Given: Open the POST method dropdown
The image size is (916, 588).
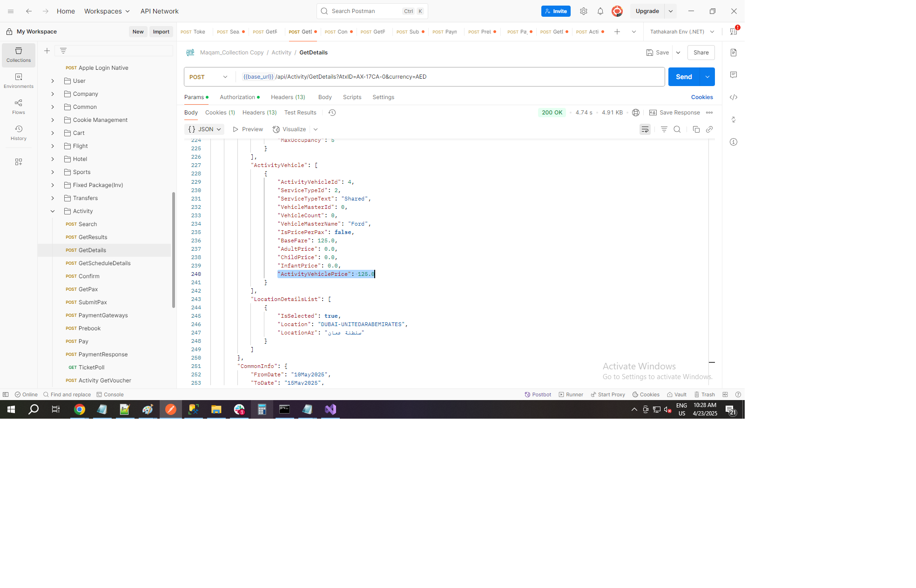Looking at the screenshot, I should click(x=209, y=77).
